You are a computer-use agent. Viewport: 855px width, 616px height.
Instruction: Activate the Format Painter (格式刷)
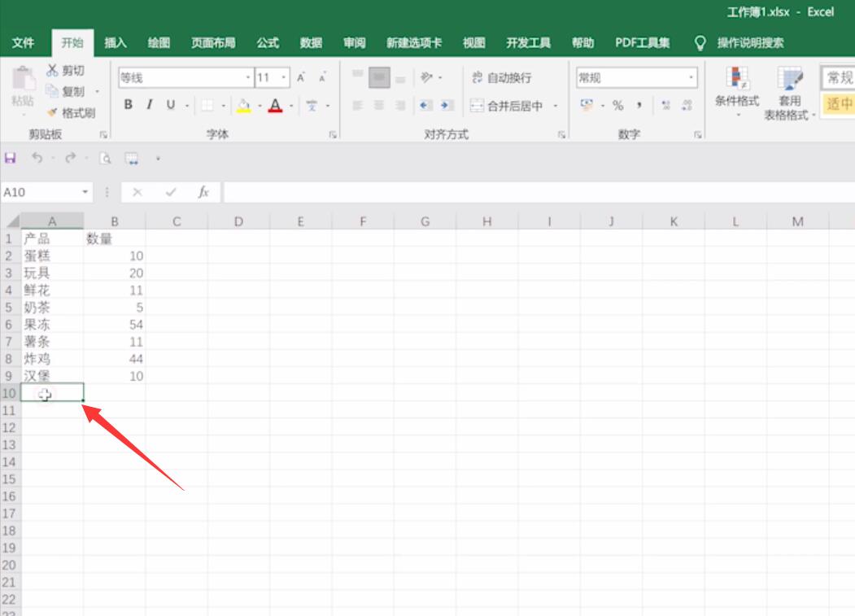(71, 113)
